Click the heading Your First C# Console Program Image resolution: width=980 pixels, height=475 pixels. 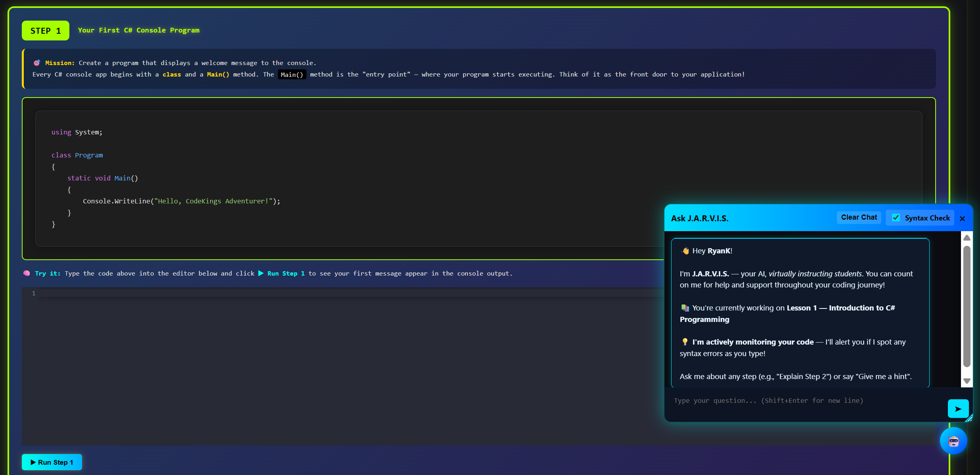pos(139,30)
